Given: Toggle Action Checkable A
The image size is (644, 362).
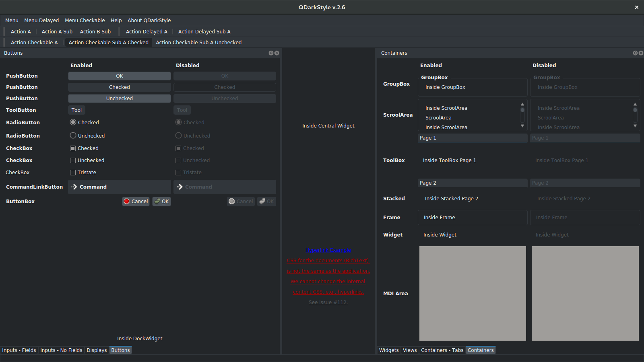Looking at the screenshot, I should [x=34, y=43].
